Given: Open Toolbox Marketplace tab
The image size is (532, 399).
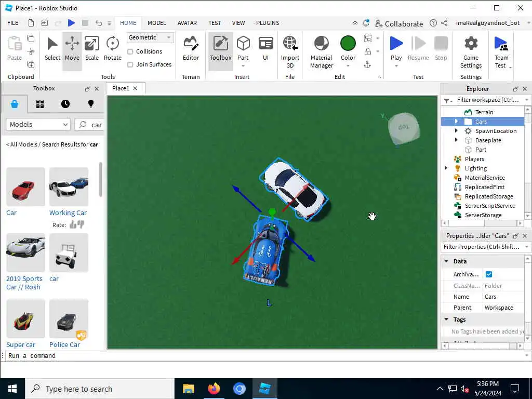Looking at the screenshot, I should 14,104.
